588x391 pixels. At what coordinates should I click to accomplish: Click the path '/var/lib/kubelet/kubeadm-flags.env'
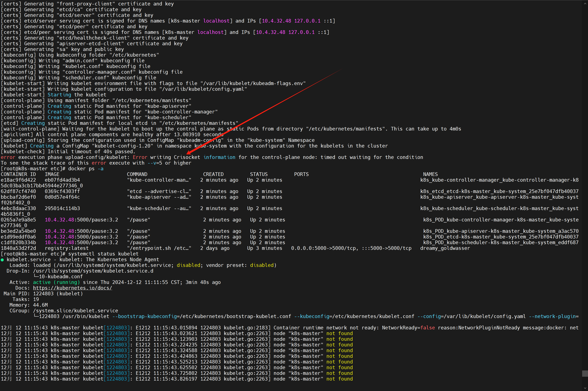tap(253, 84)
